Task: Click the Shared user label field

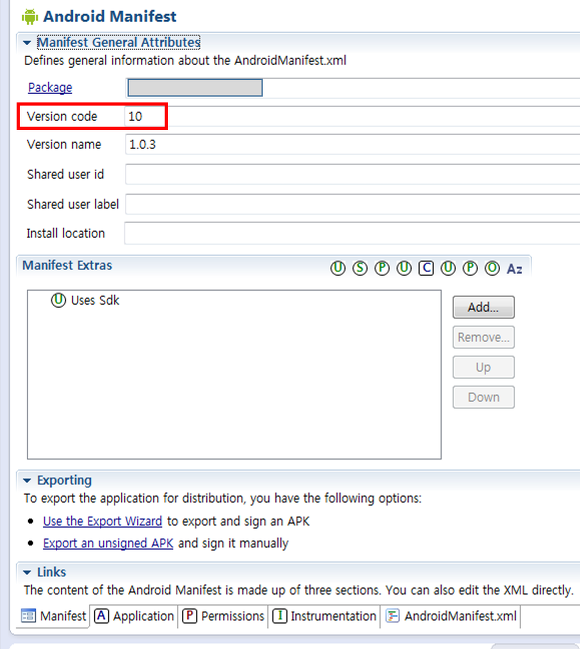Action: pos(353,204)
